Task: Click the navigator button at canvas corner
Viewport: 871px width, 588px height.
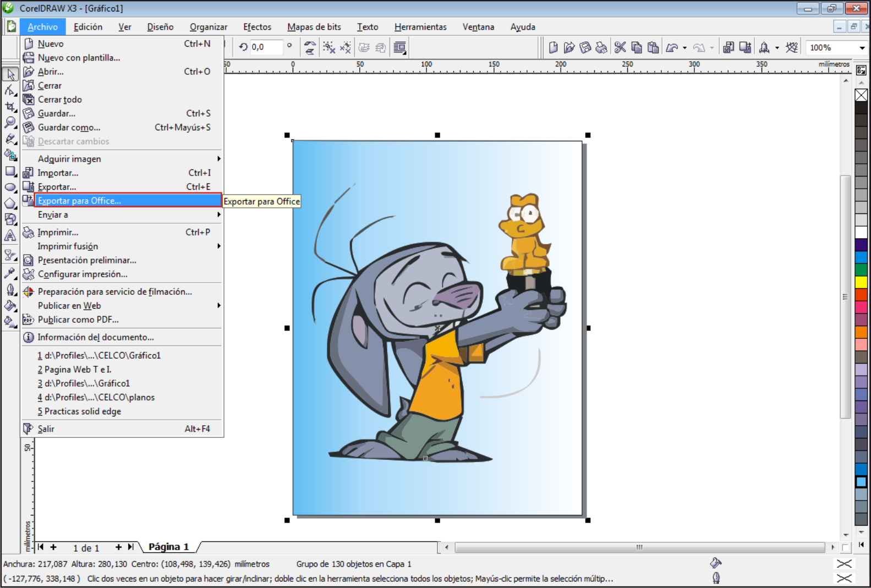Action: coord(846,547)
